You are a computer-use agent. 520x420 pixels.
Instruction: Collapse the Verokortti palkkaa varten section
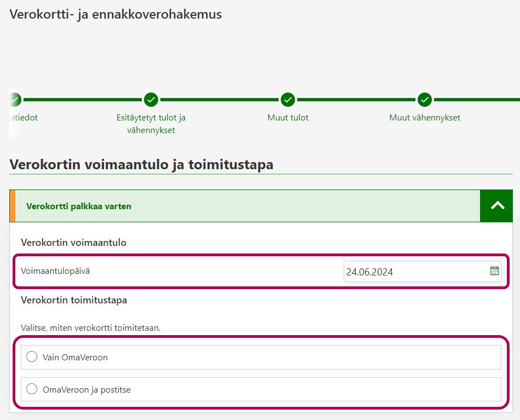pos(497,206)
